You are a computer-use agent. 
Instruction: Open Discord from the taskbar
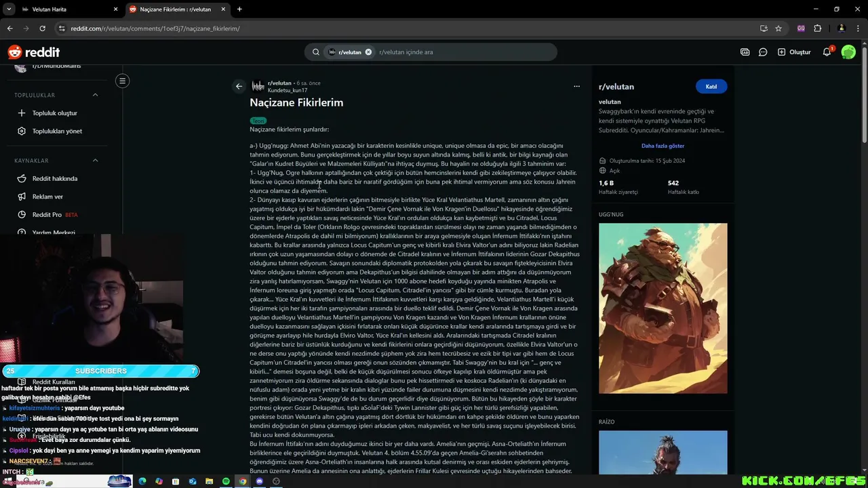pyautogui.click(x=260, y=481)
